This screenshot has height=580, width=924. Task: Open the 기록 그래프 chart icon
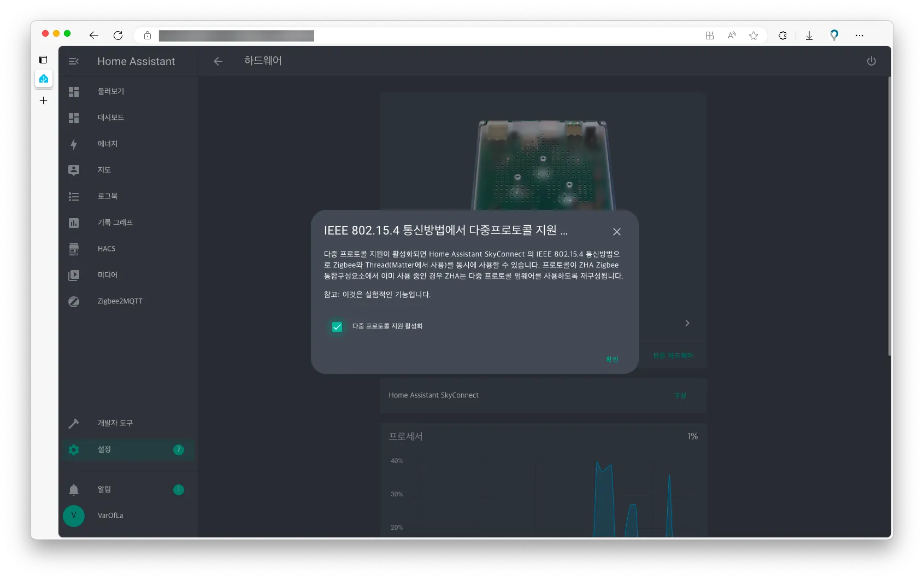pos(74,222)
